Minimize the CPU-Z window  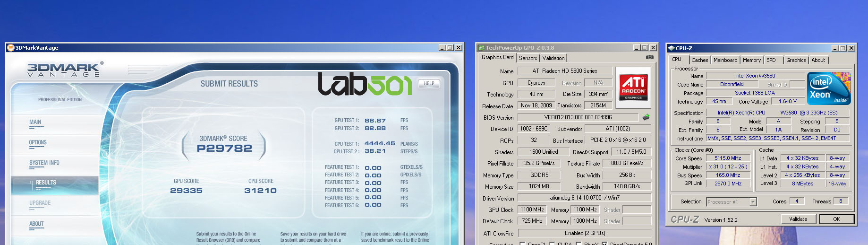(x=835, y=48)
